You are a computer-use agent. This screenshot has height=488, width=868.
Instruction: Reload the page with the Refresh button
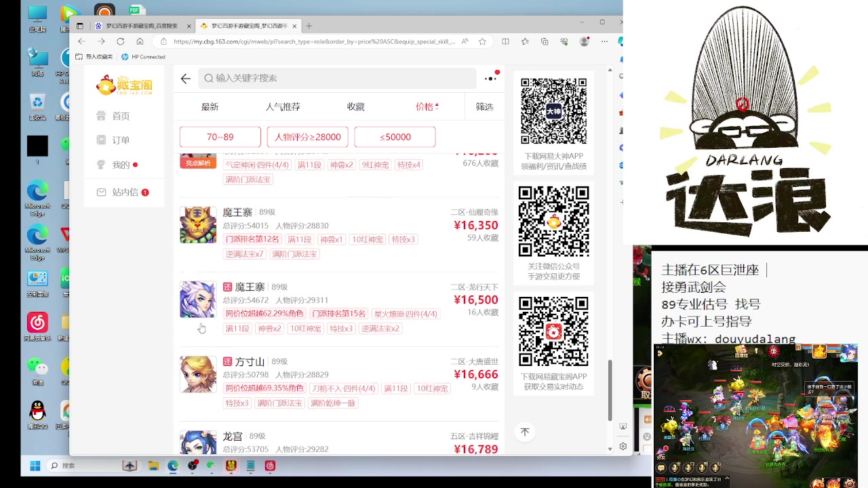click(x=120, y=41)
